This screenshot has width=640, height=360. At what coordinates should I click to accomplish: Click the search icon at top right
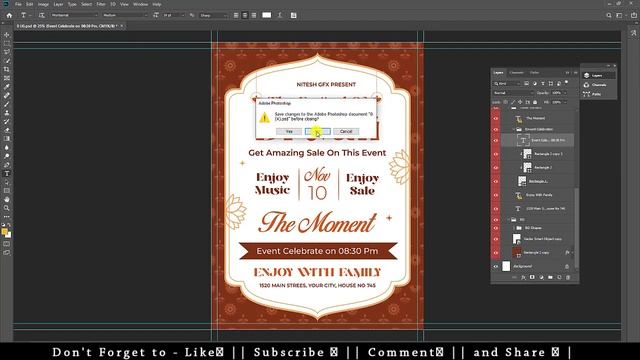pos(609,15)
